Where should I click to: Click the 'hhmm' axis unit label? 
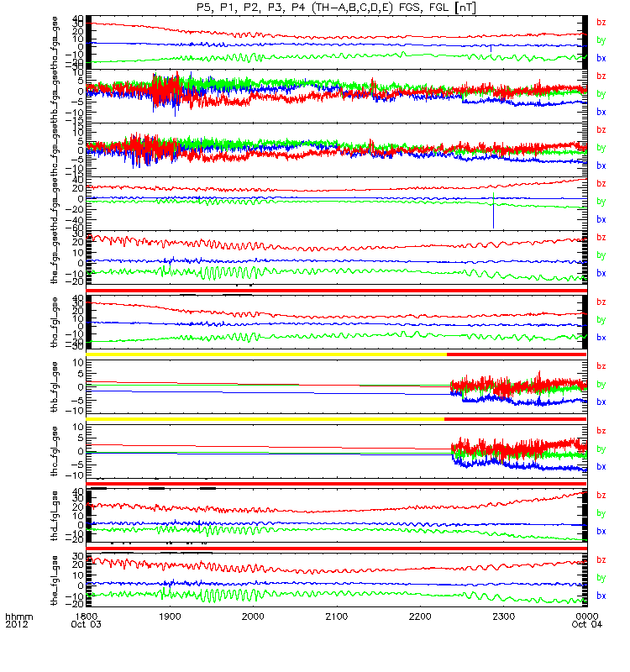pos(18,617)
